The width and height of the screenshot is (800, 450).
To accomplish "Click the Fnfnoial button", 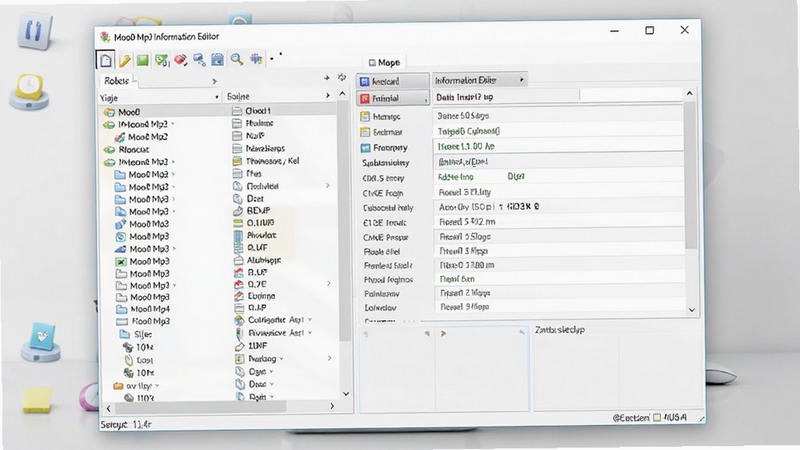I will 392,98.
